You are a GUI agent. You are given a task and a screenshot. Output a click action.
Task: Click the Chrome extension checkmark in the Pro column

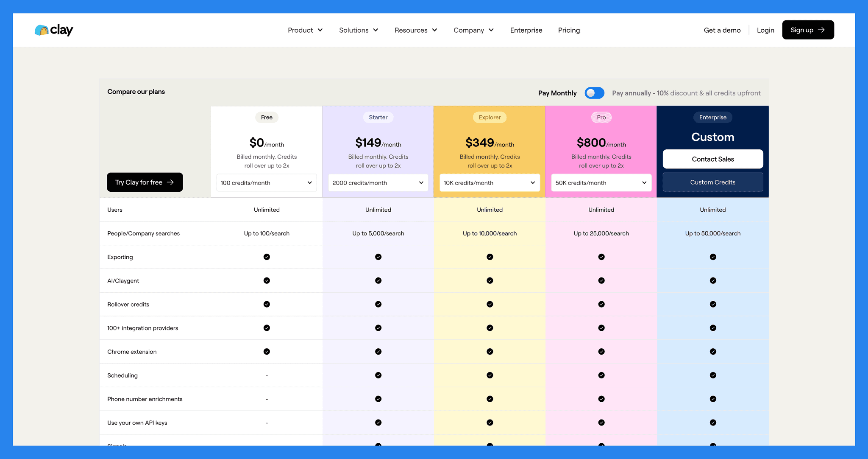tap(601, 352)
